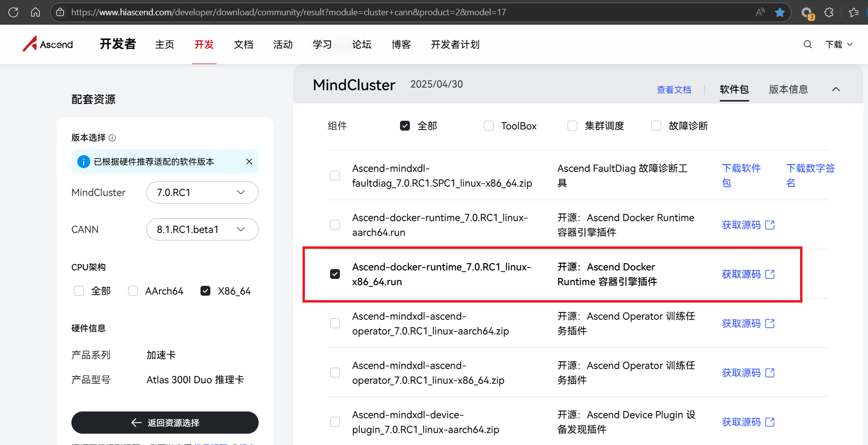Screen dimensions: 868x445
Task: Click the blue info icon in the recommendation notice
Action: [x=84, y=162]
